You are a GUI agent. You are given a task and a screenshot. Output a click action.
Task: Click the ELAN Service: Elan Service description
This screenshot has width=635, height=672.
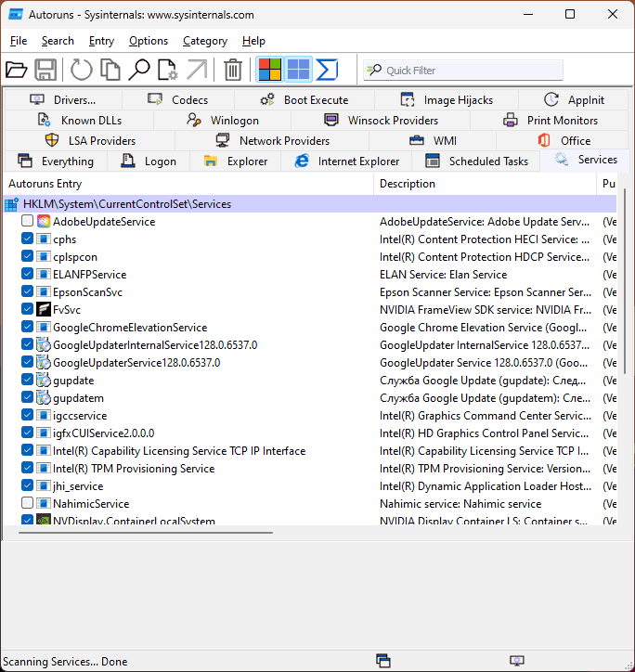point(443,275)
